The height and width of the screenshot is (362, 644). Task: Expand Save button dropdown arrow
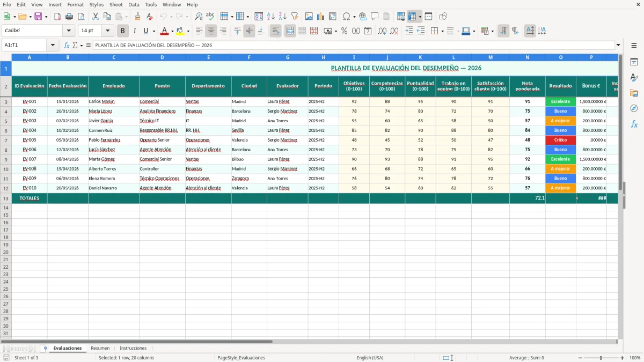point(46,17)
